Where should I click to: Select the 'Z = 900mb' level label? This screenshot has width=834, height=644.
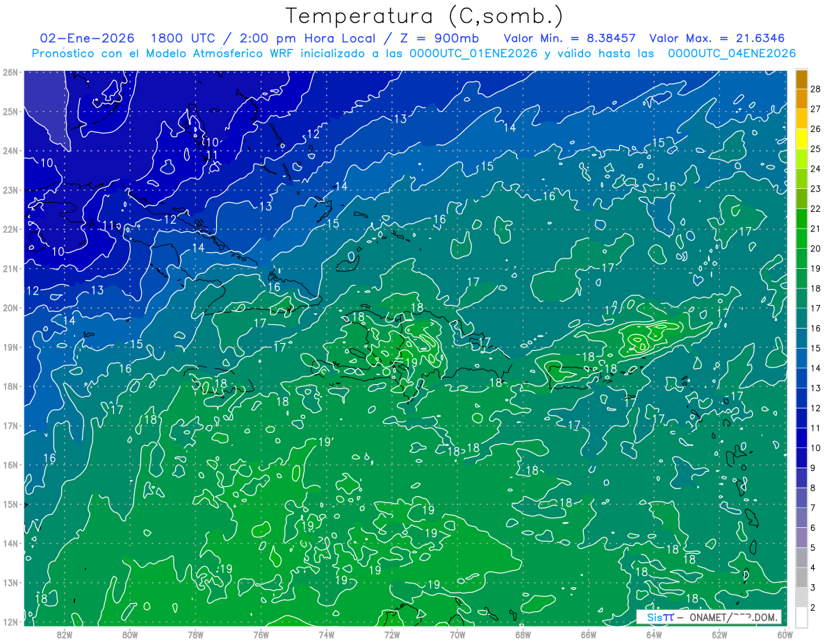pos(441,38)
